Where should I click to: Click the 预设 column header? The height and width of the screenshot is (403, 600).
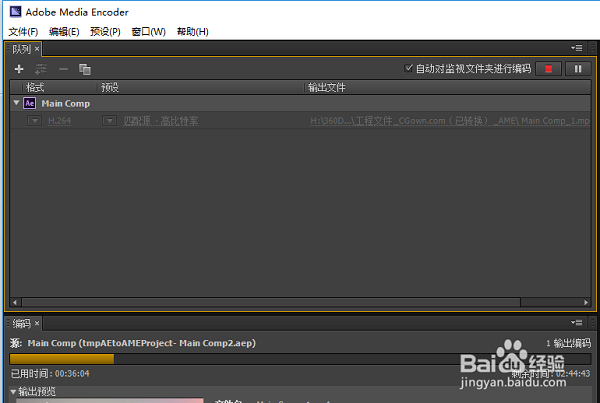110,87
